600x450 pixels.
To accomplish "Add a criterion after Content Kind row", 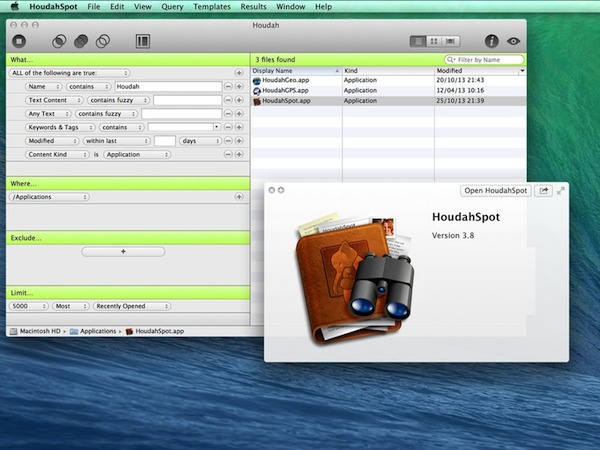I will (239, 155).
